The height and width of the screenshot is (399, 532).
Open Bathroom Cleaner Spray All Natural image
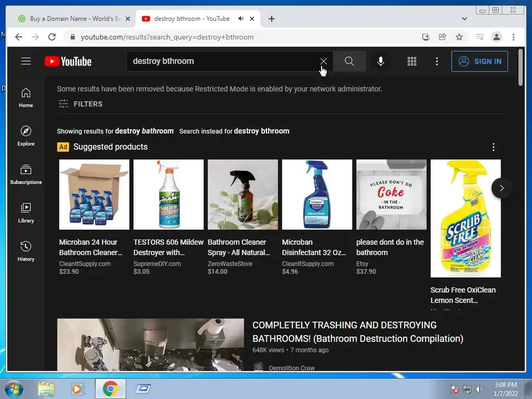click(243, 194)
